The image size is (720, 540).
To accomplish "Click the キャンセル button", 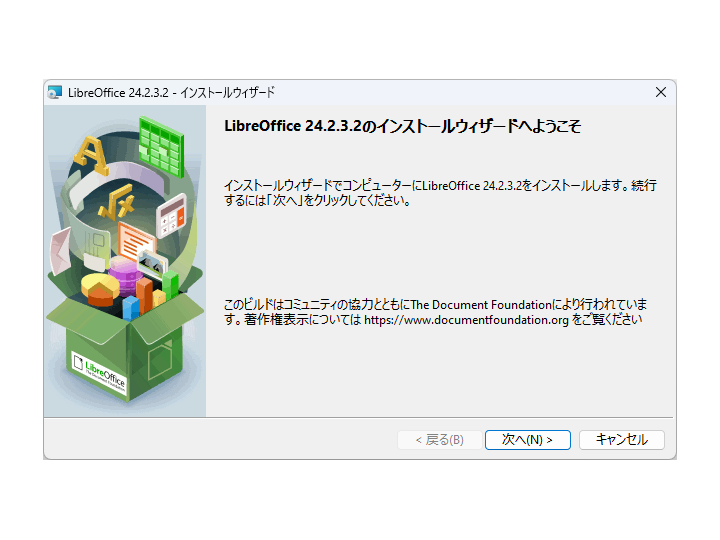I will pyautogui.click(x=622, y=440).
